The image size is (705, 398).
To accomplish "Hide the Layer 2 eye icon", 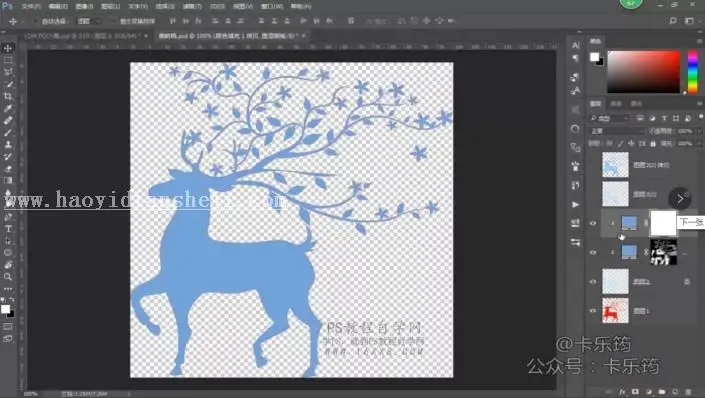I will (593, 282).
